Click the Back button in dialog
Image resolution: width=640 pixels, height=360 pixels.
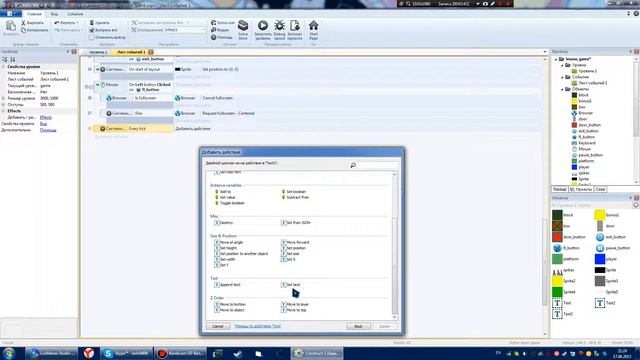click(x=358, y=326)
